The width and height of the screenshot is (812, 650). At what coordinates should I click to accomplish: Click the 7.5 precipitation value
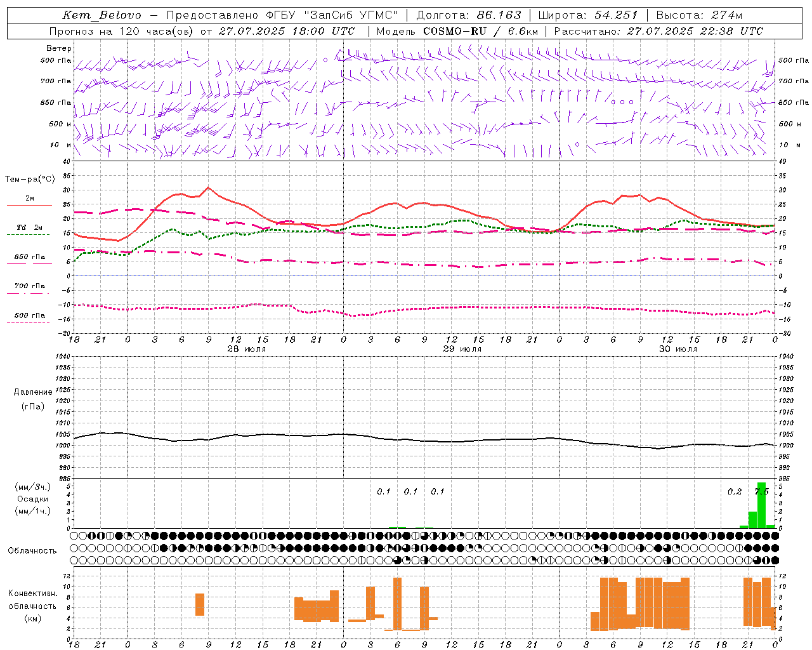pos(762,492)
